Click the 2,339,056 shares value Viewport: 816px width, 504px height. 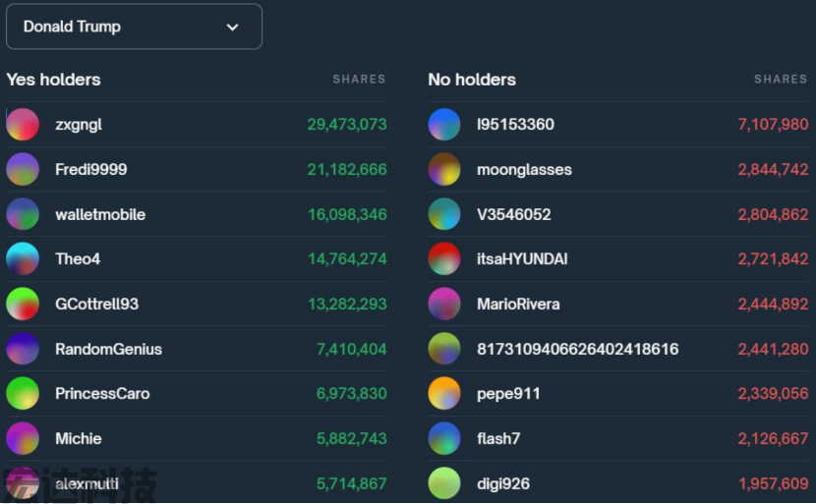(x=773, y=394)
